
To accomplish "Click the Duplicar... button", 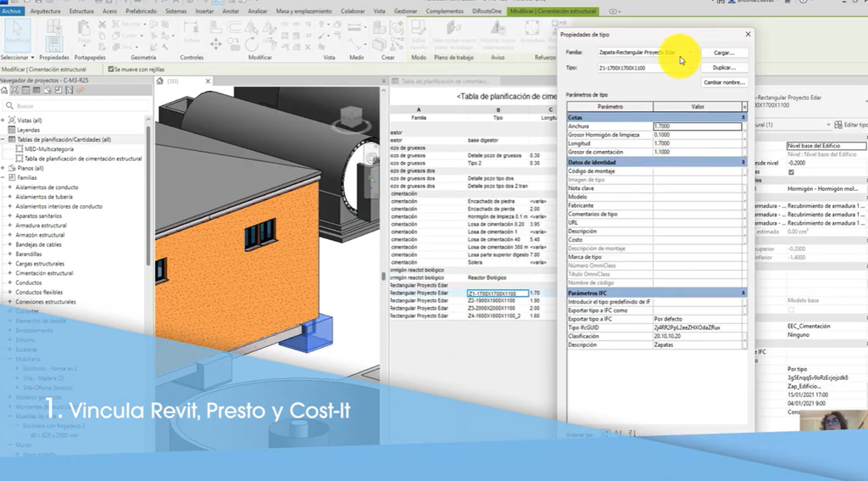I will coord(724,68).
